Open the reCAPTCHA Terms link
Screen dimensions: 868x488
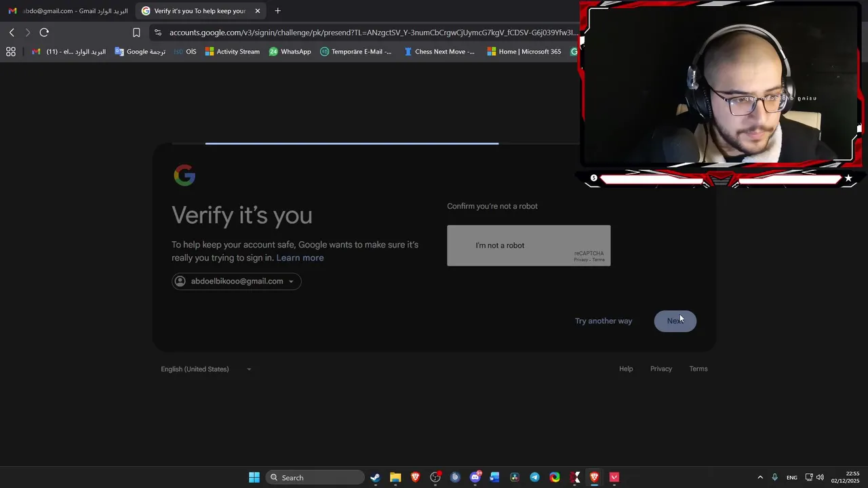[x=599, y=260]
